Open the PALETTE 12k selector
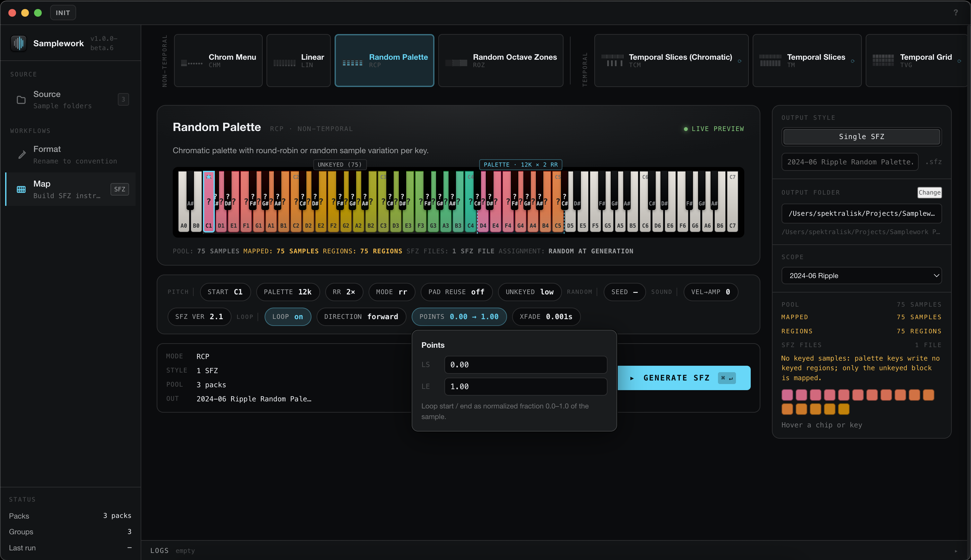Viewport: 971px width, 560px height. point(288,292)
